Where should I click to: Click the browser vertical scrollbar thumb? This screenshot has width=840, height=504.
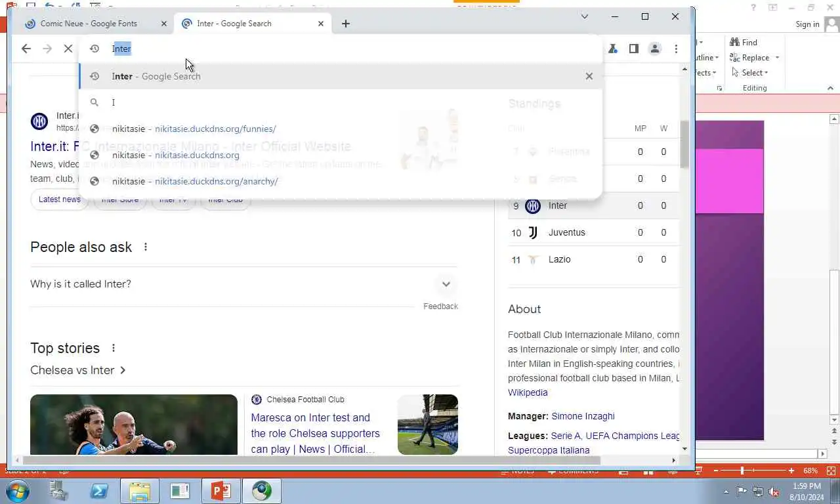pos(684,144)
